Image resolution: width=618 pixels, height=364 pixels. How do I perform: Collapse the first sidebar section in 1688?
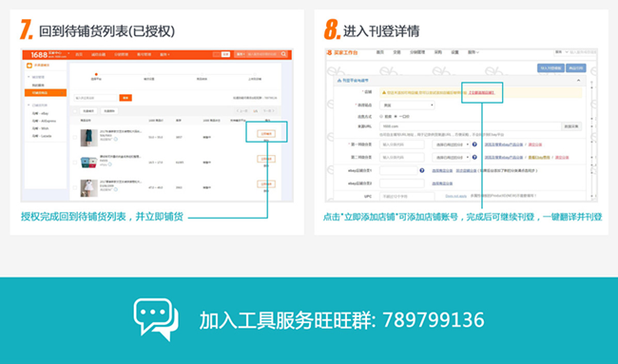click(29, 77)
